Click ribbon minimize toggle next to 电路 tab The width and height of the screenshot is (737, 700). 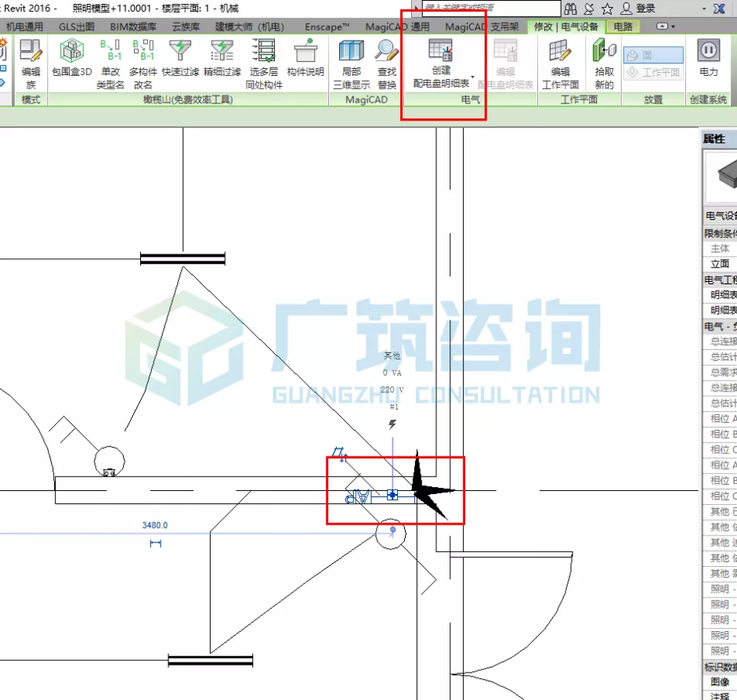coord(662,27)
